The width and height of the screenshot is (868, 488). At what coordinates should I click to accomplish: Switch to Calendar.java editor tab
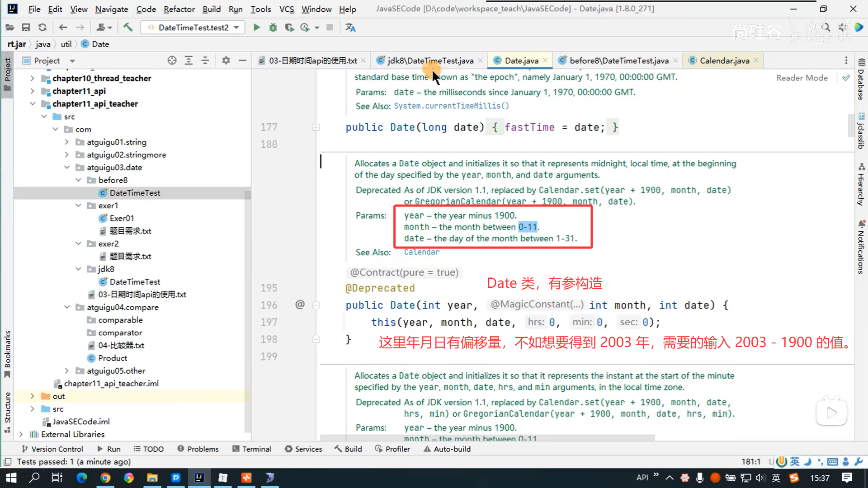(724, 61)
